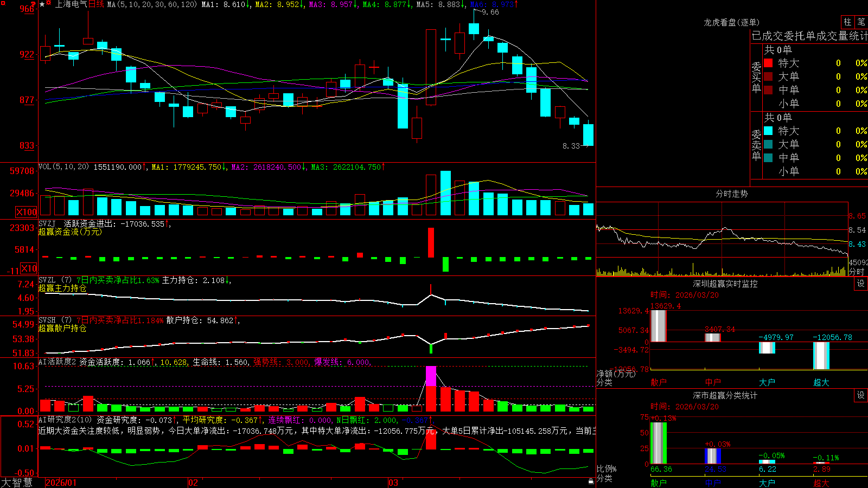The image size is (868, 488).
Task: Click the teal 中单 sell order swatch
Action: [x=768, y=157]
